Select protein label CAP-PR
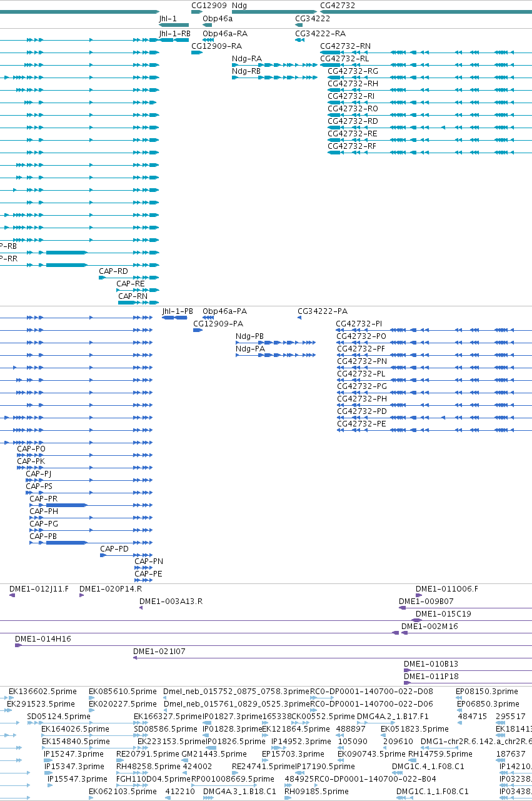The image size is (532, 801). click(44, 498)
